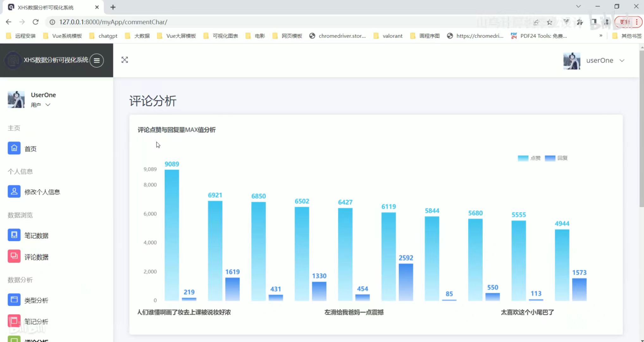Toggle fullscreen with the expand arrows icon

pyautogui.click(x=125, y=60)
